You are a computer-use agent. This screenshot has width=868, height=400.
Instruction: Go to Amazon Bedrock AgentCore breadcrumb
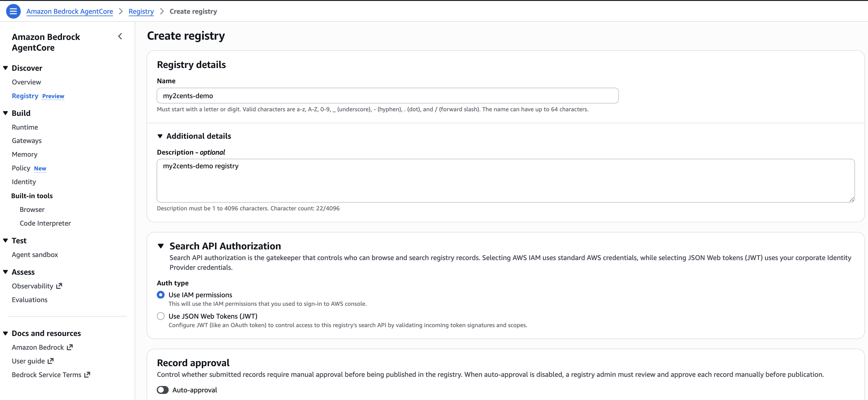[x=70, y=11]
